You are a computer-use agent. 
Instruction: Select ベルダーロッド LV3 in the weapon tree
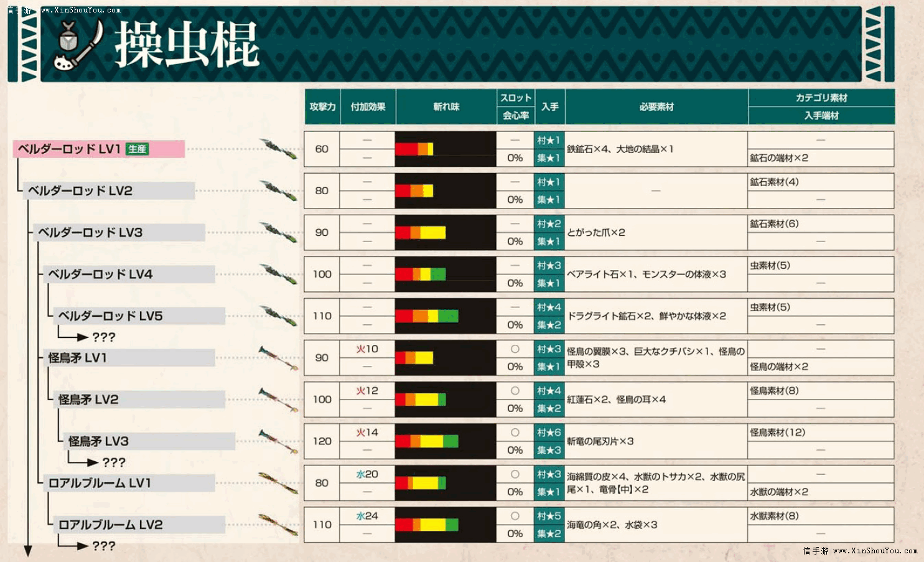(x=118, y=232)
